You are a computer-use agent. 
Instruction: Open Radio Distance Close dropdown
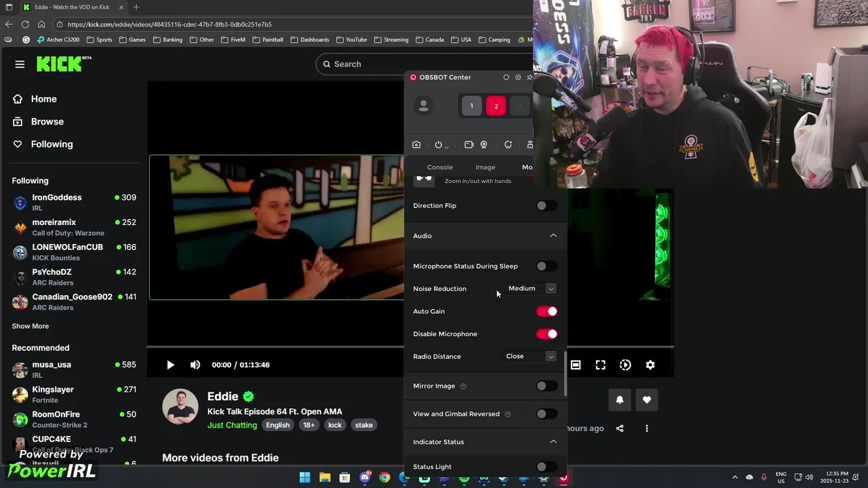(x=531, y=357)
